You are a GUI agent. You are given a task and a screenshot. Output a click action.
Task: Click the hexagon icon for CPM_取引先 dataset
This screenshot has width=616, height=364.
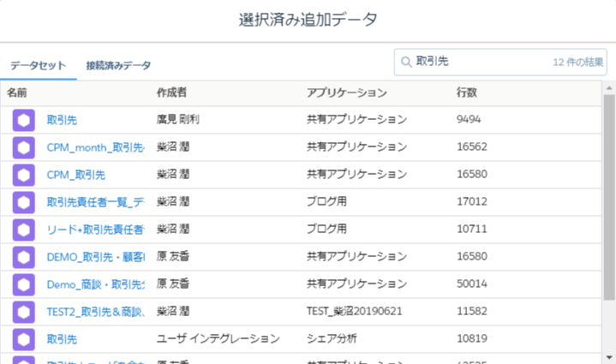click(24, 175)
